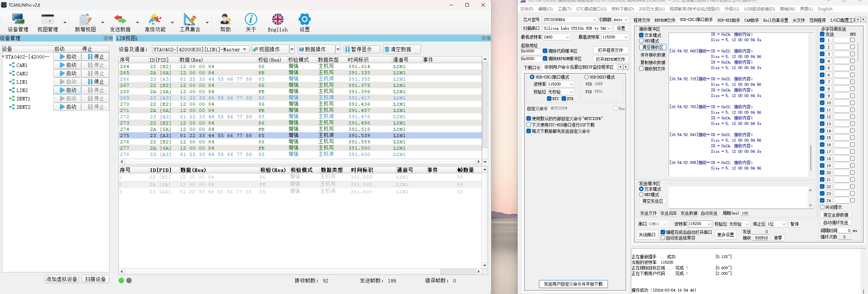Stop LIN1 with its 停止 button
This screenshot has width=868, height=294.
point(95,82)
